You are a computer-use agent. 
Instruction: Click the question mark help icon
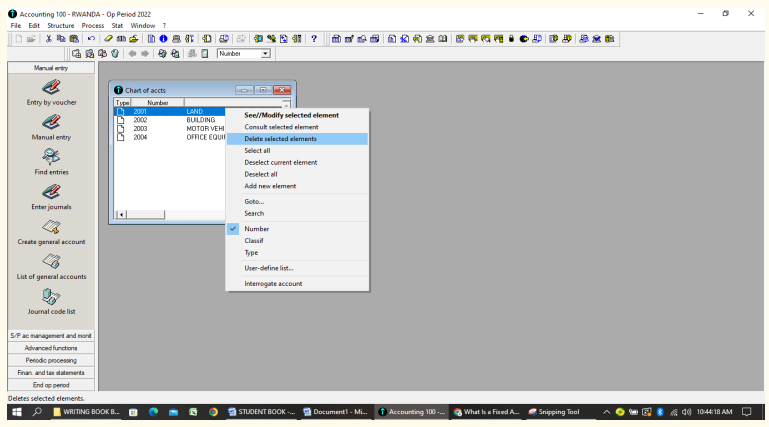(x=314, y=39)
